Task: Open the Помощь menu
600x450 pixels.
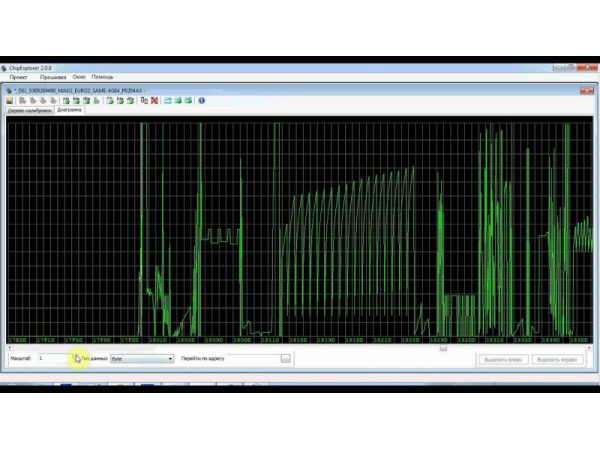Action: (102, 77)
